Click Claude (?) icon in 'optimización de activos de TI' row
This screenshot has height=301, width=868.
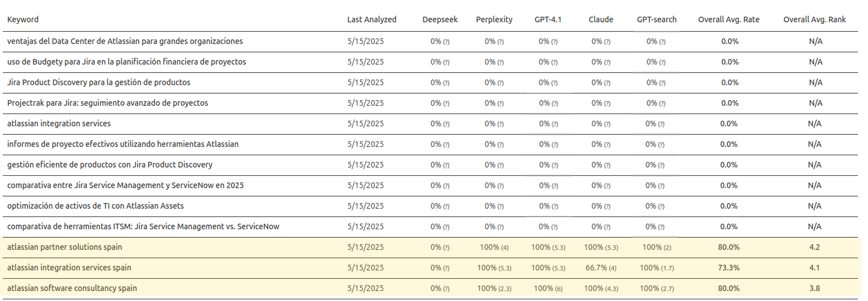(607, 206)
